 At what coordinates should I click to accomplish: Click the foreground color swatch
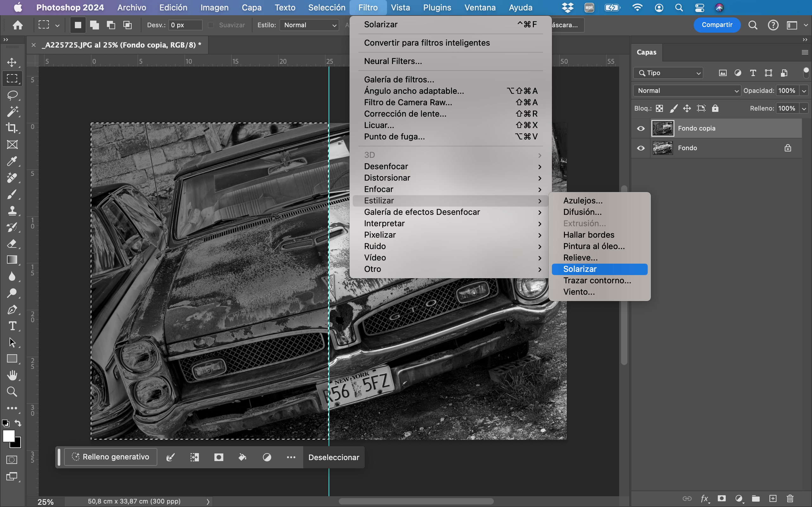point(8,436)
